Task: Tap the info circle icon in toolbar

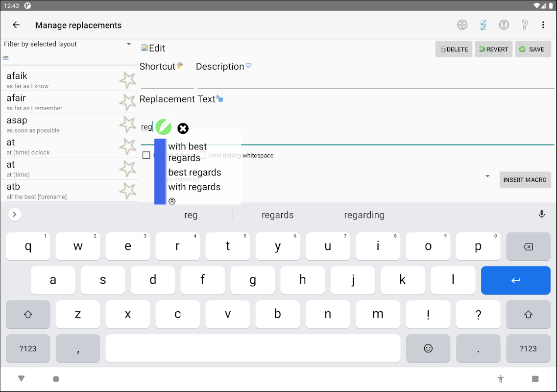Action: tap(504, 25)
